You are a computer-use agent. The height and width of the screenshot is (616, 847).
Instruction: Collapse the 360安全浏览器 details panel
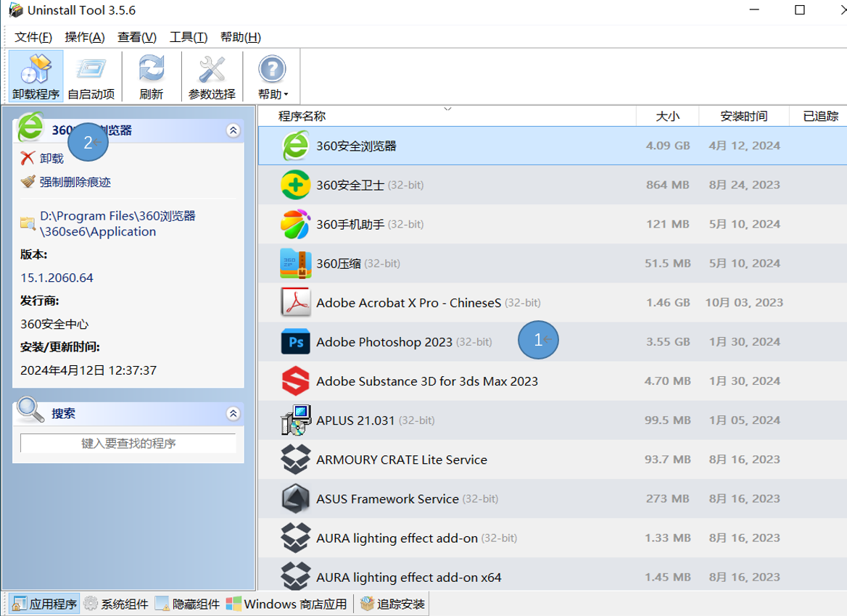tap(233, 130)
